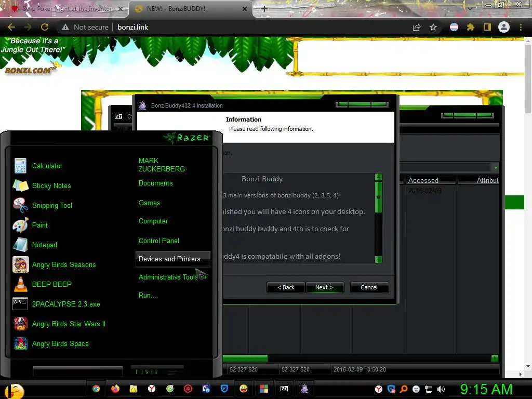Open Documents from start menu

[x=155, y=183]
